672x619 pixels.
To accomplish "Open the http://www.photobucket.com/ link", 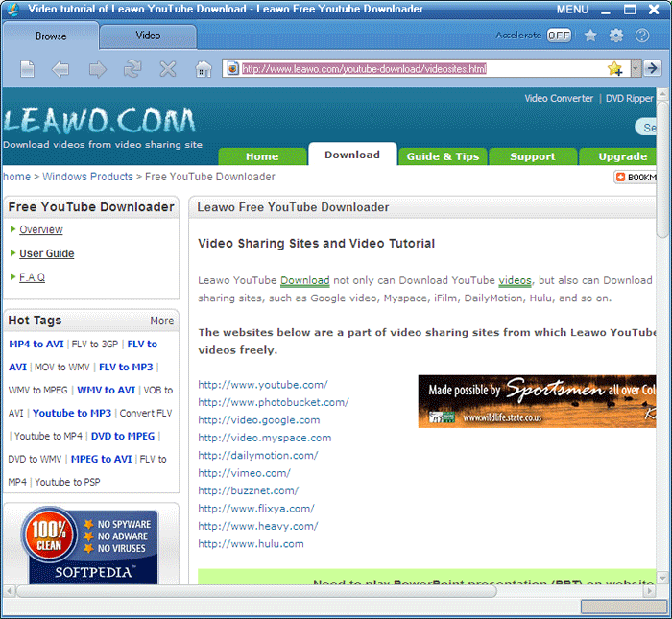I will click(x=274, y=402).
